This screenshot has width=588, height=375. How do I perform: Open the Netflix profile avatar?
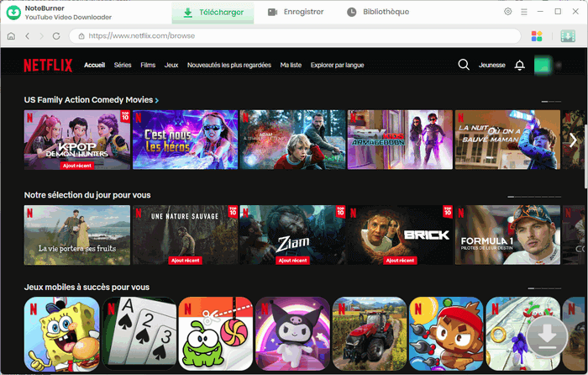point(543,65)
